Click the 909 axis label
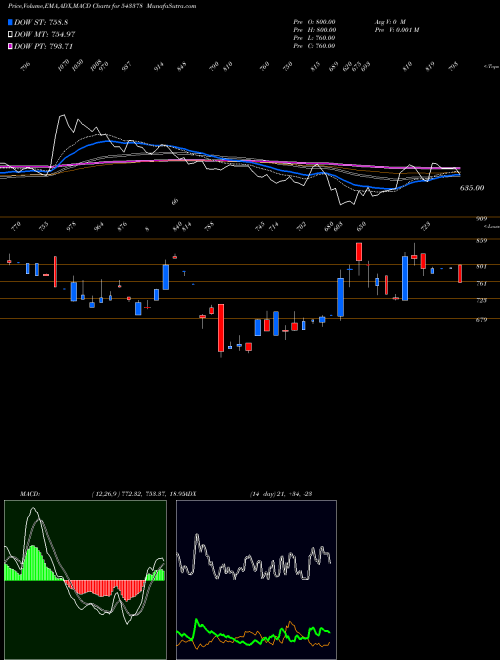Viewport: 500px width, 660px height. coord(481,218)
